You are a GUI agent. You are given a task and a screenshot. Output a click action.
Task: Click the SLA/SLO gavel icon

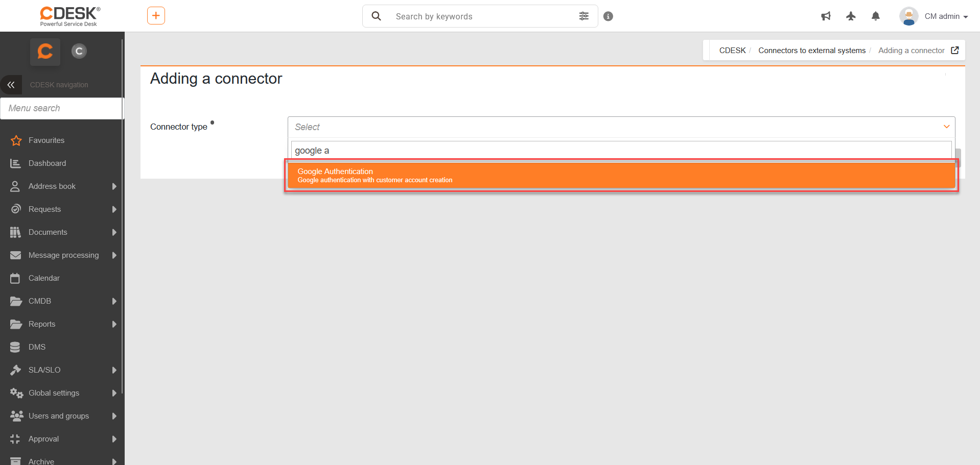point(16,370)
